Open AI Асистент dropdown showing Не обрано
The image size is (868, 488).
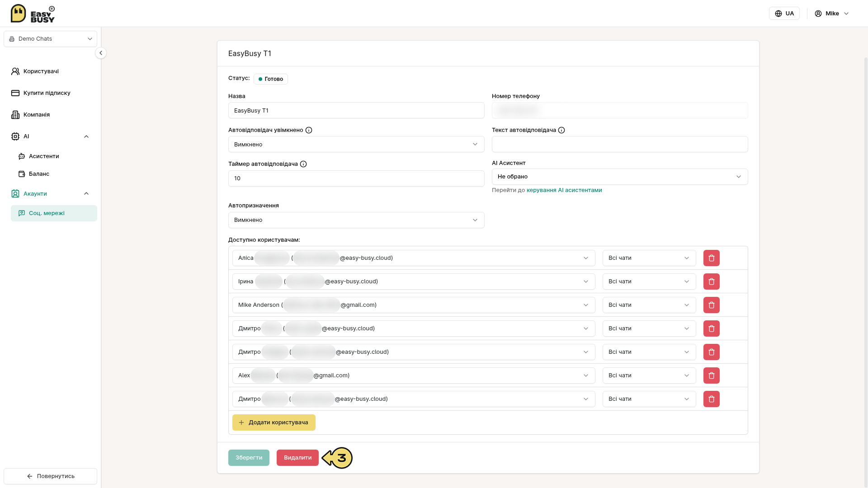620,177
